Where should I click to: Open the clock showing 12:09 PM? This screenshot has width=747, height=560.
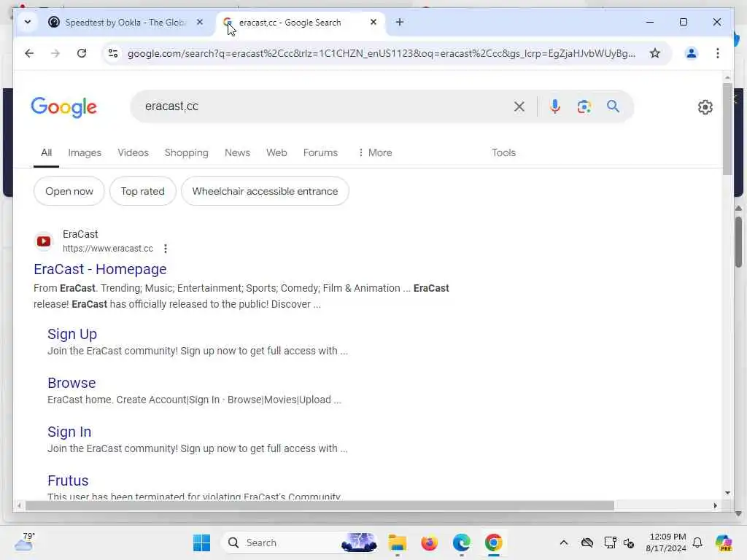(x=667, y=542)
